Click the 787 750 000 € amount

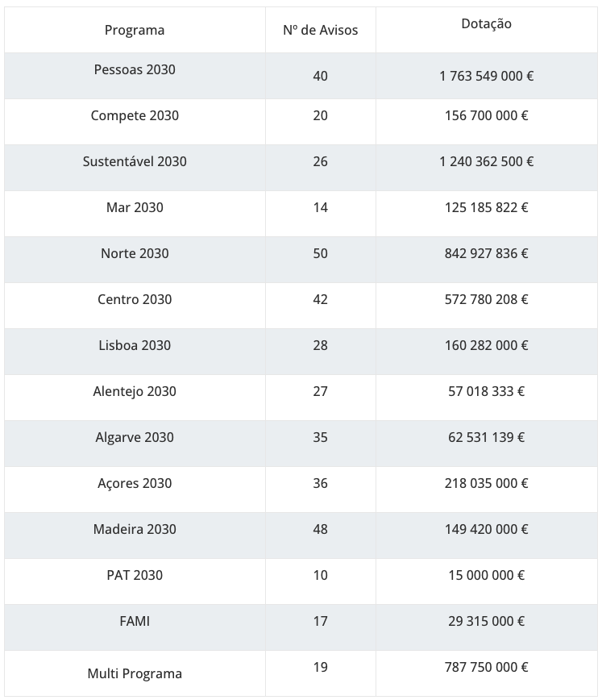point(487,668)
